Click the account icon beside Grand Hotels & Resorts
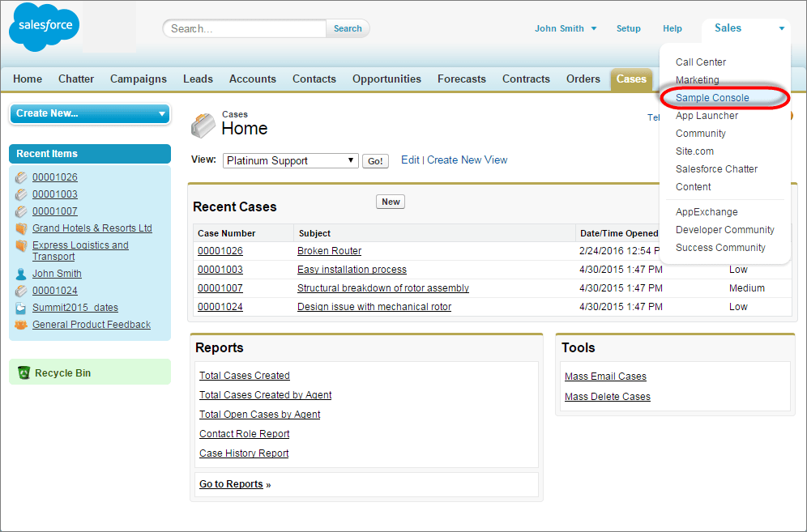Viewport: 807px width, 532px height. pos(22,228)
